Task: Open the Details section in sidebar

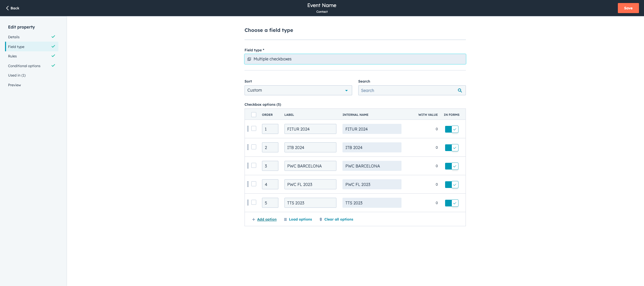Action: coord(32,37)
